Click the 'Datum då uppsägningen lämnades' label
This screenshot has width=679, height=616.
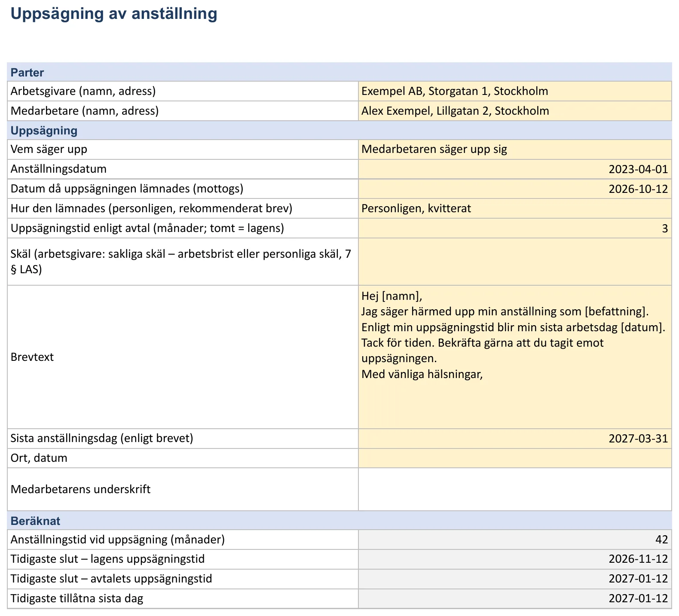point(127,189)
